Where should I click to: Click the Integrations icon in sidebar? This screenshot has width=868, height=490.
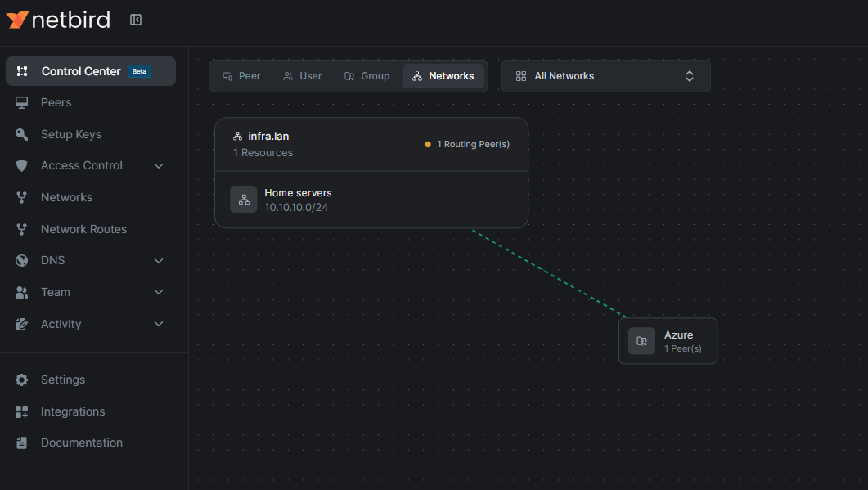(22, 411)
